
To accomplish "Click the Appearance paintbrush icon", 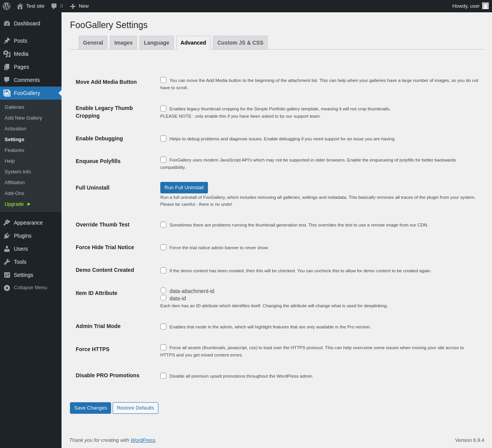I will (x=7, y=223).
